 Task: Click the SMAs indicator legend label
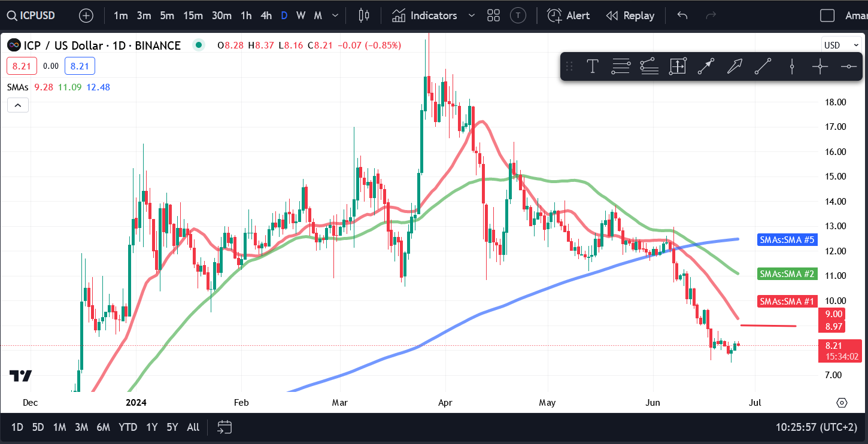[18, 87]
